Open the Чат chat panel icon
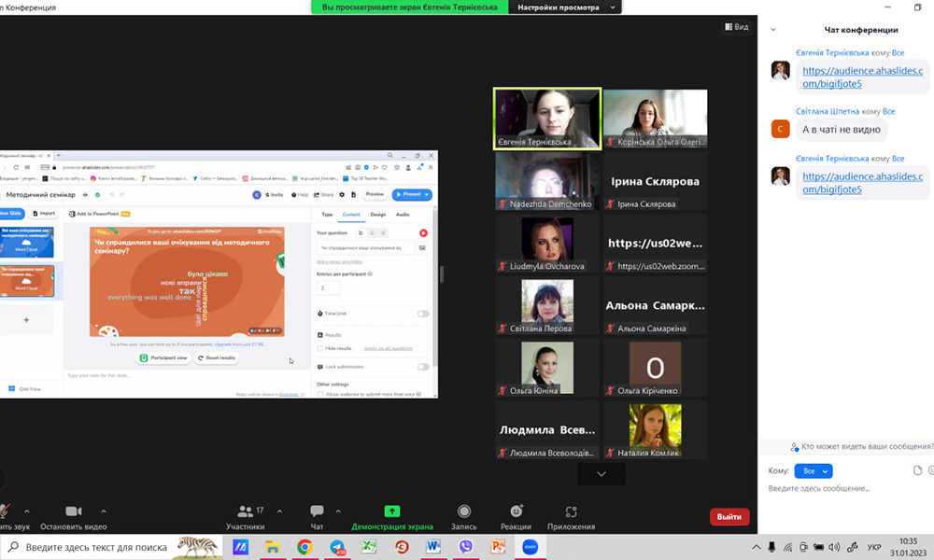The width and height of the screenshot is (934, 560). (x=317, y=511)
